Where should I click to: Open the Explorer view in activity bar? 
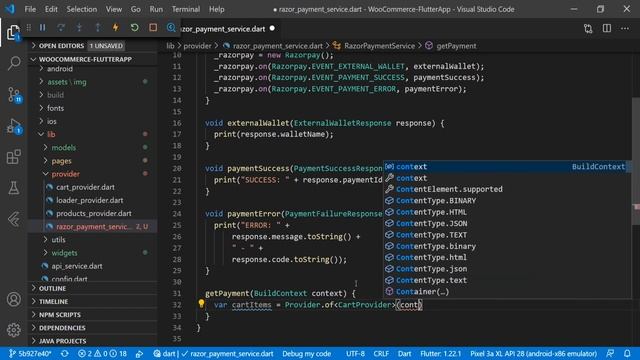click(13, 32)
